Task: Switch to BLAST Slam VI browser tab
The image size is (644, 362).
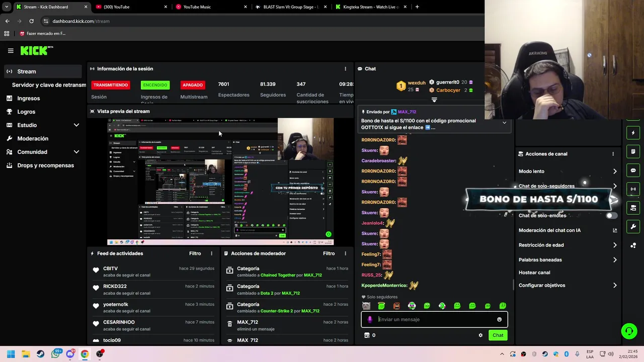Action: 292,7
